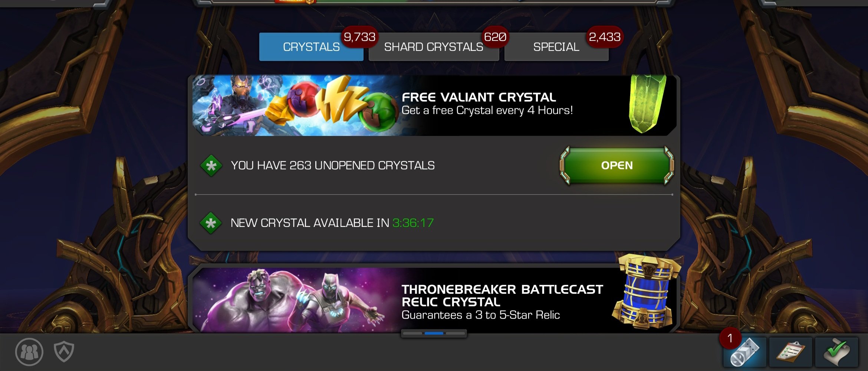The height and width of the screenshot is (371, 868).
Task: Open the inventory stash icon with badge
Action: pos(745,352)
